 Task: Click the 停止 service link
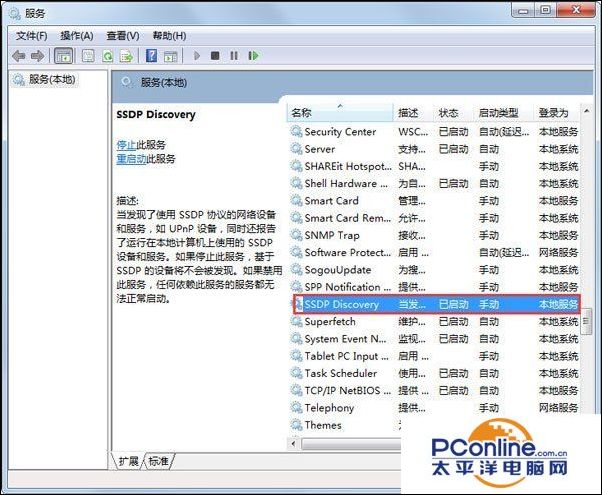pos(126,145)
